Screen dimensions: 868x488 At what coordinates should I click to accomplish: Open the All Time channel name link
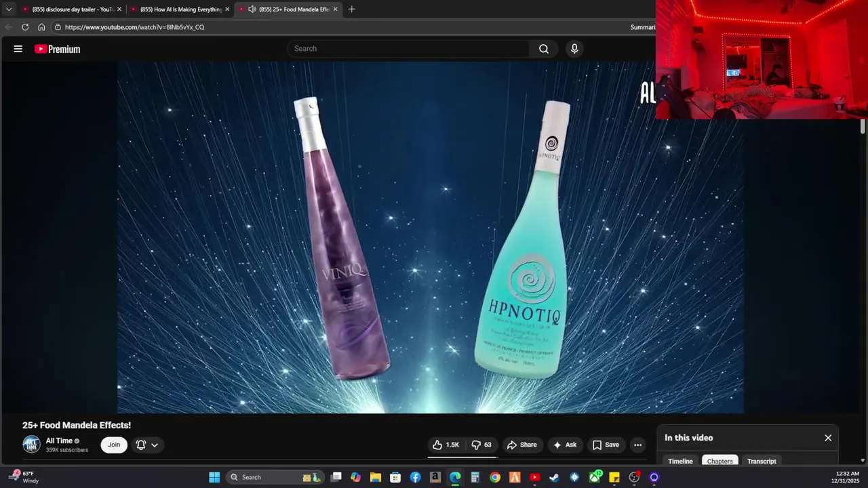(59, 441)
